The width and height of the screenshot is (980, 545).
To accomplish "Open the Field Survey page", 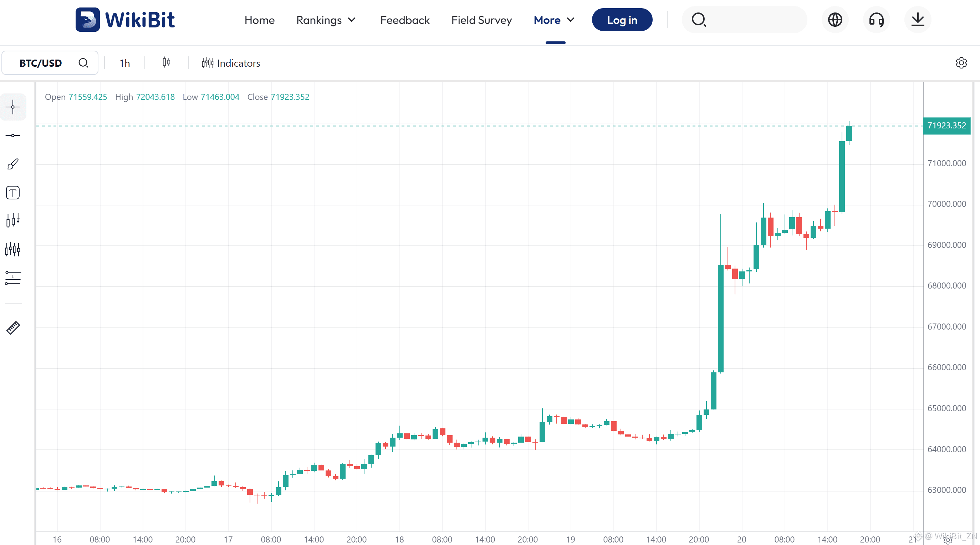I will (481, 20).
